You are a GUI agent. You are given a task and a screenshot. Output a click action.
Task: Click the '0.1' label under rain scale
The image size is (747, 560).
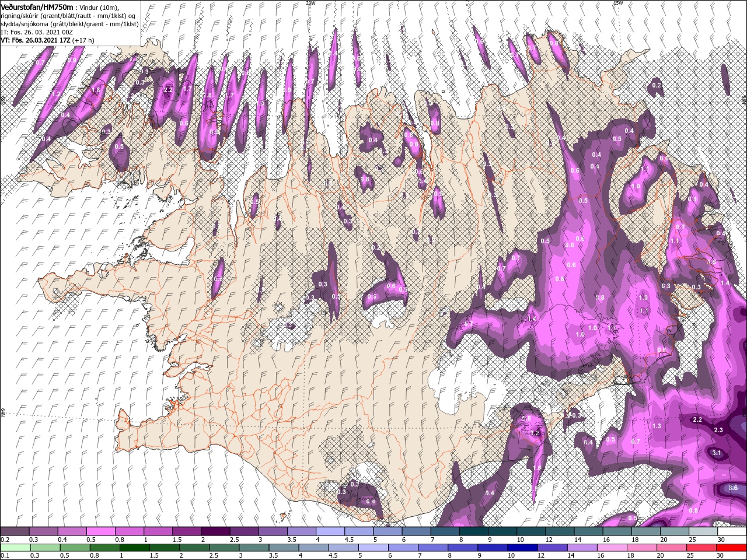[x=4, y=555]
